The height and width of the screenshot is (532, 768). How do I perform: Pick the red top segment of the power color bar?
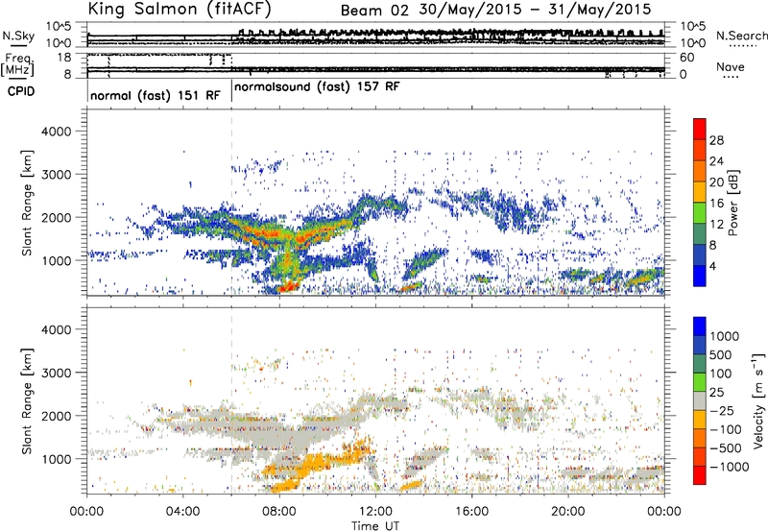(x=700, y=129)
